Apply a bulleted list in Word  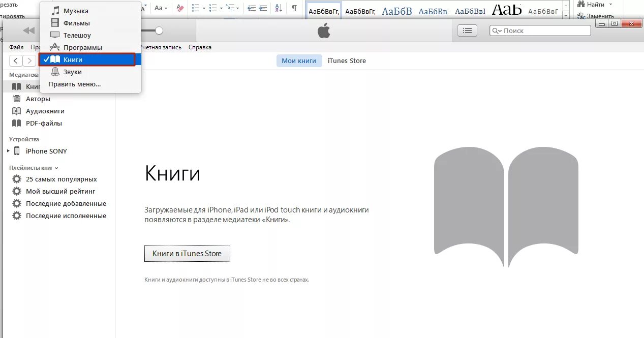195,8
